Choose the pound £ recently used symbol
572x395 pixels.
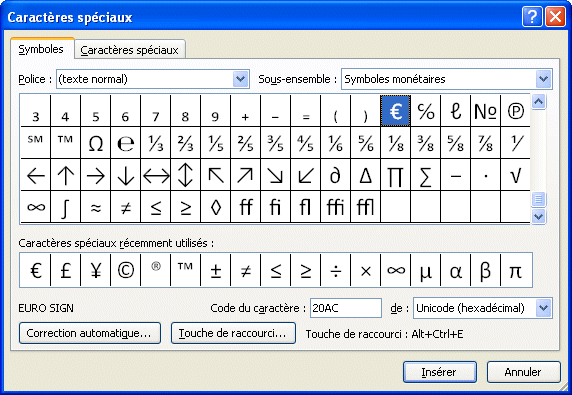click(66, 270)
